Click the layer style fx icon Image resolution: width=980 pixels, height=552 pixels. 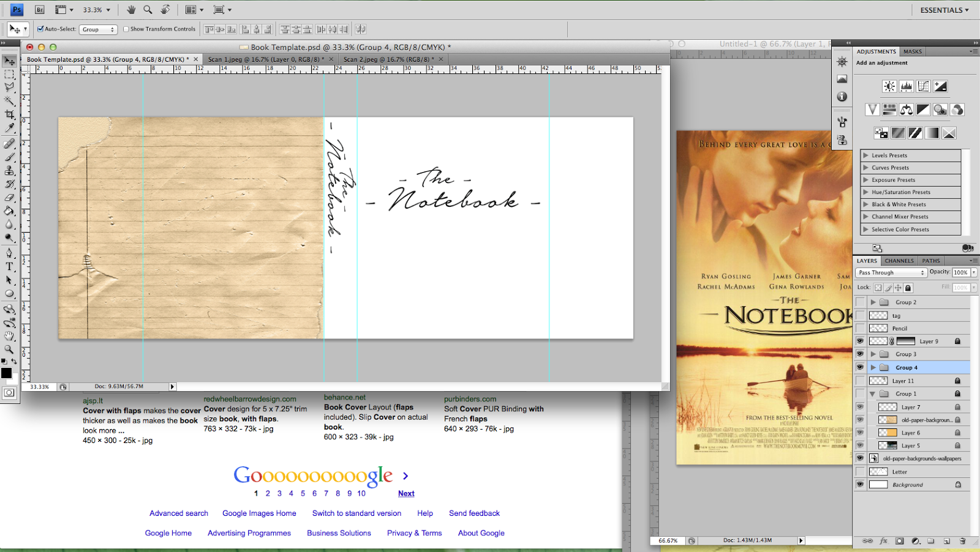[883, 541]
